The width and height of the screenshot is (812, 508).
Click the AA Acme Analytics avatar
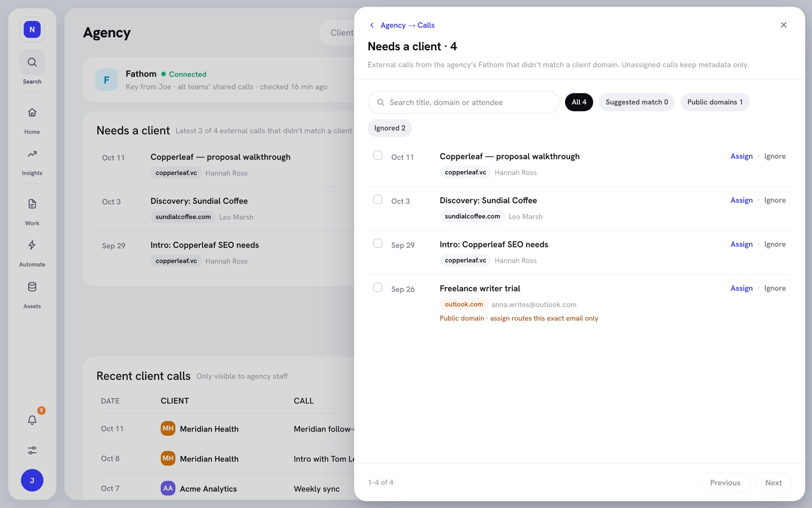click(168, 488)
